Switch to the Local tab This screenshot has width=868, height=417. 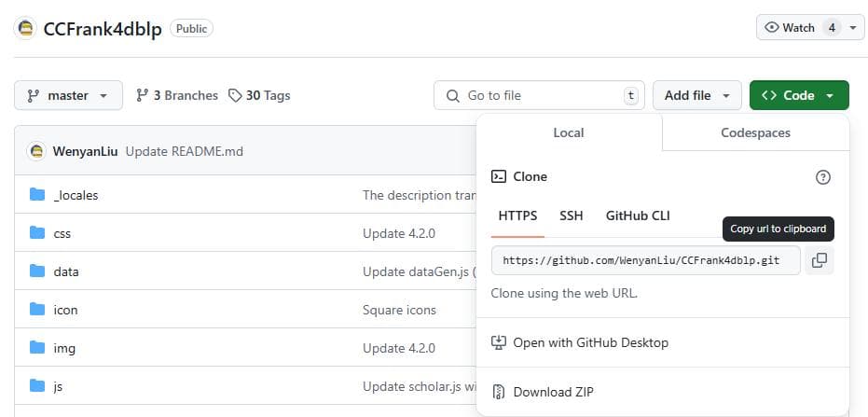pos(569,132)
